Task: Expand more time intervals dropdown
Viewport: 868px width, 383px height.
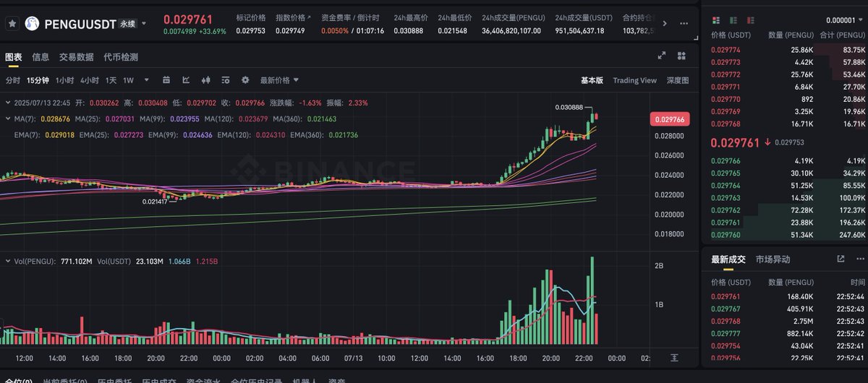Action: [x=147, y=80]
